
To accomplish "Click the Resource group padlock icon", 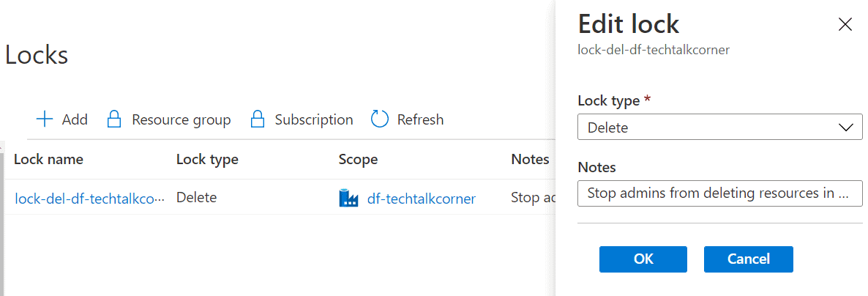I will tap(114, 119).
